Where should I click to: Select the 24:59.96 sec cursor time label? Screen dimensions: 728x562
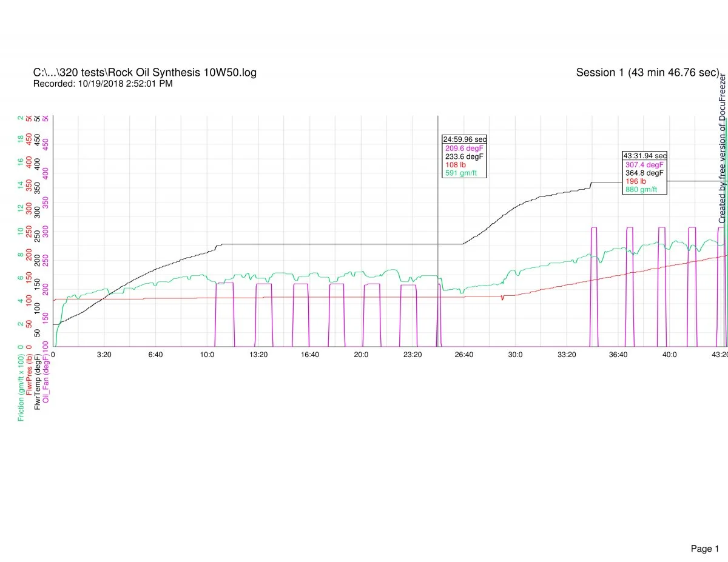[464, 139]
